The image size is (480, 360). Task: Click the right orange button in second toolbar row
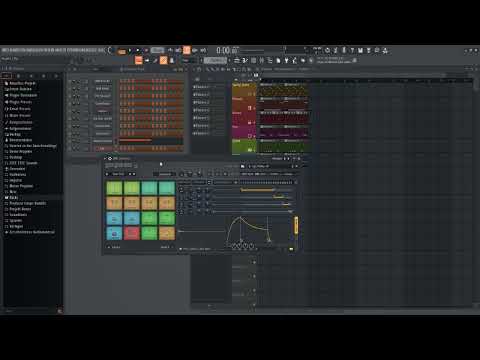[x=163, y=60]
